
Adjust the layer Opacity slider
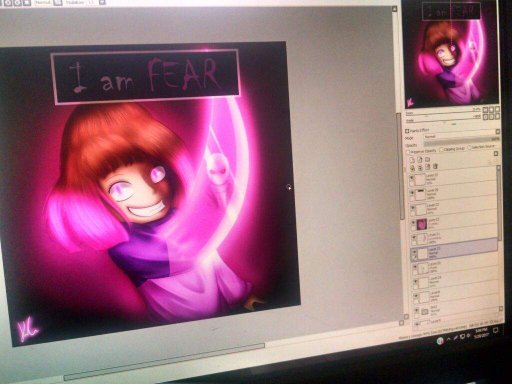tap(462, 144)
